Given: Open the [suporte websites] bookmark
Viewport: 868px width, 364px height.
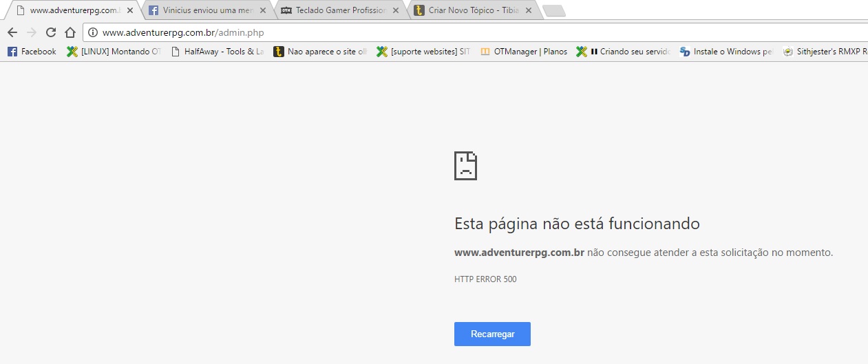Looking at the screenshot, I should tap(423, 52).
